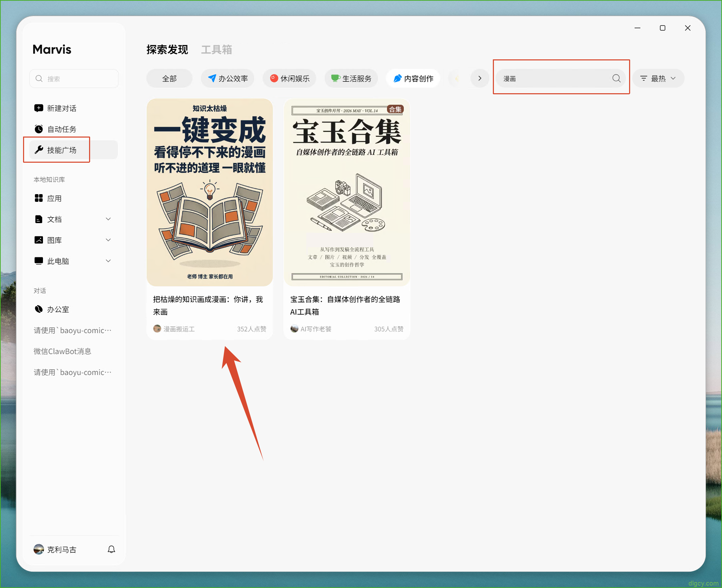Open the 一键变成 comic skill cover image

point(210,192)
